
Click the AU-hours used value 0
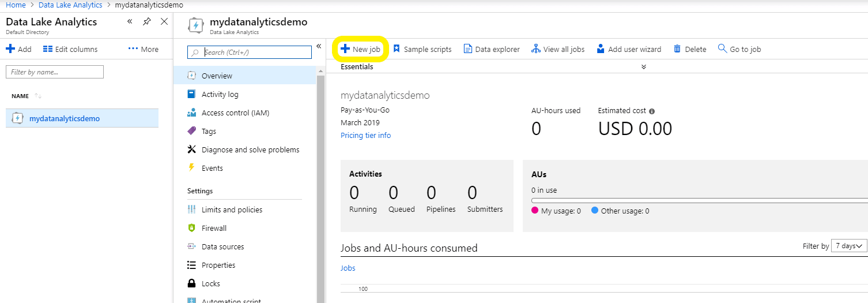[x=536, y=129]
